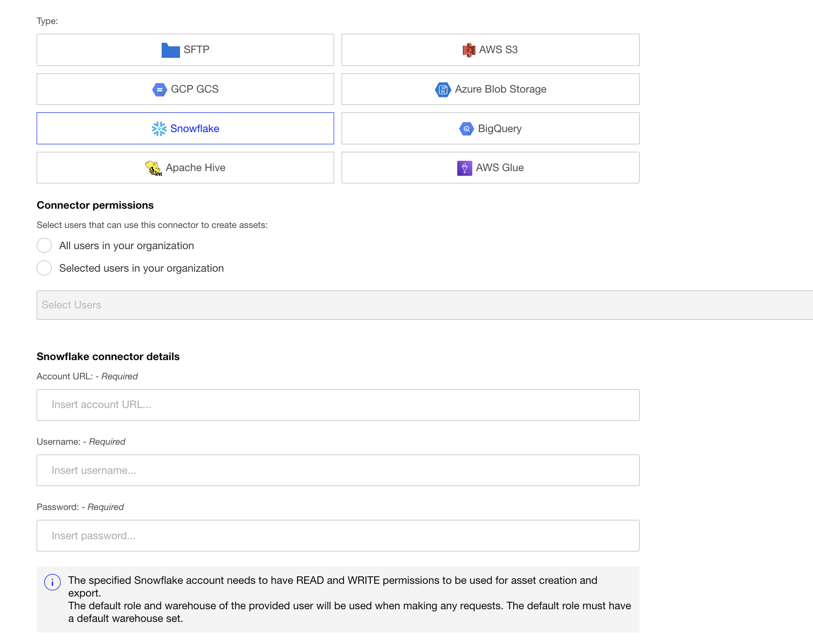813x644 pixels.
Task: Click the AWS S3 bucket icon
Action: tap(469, 50)
